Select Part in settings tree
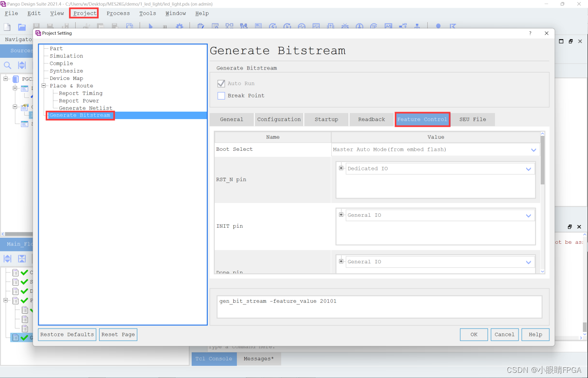Screen dimensions: 588x378 coord(56,49)
